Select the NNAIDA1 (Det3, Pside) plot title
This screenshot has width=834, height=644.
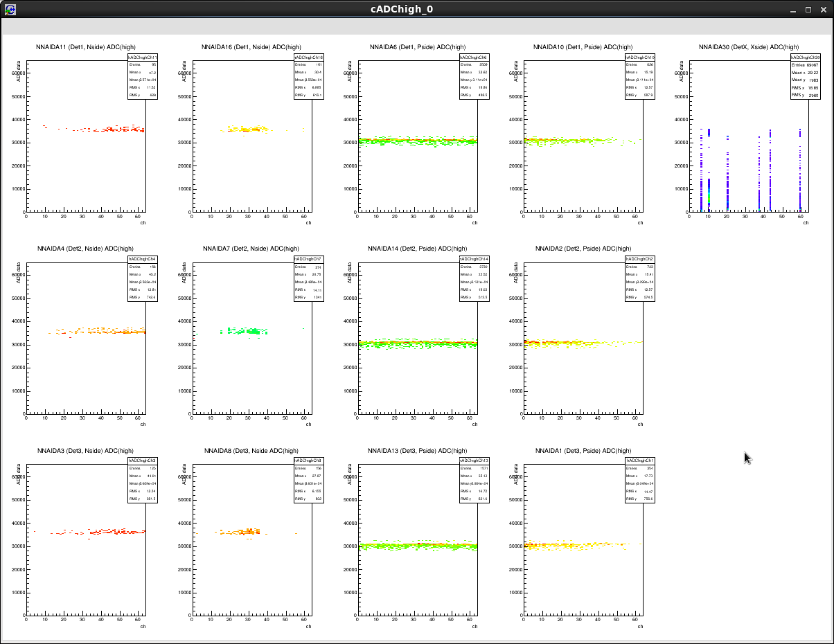pyautogui.click(x=583, y=451)
